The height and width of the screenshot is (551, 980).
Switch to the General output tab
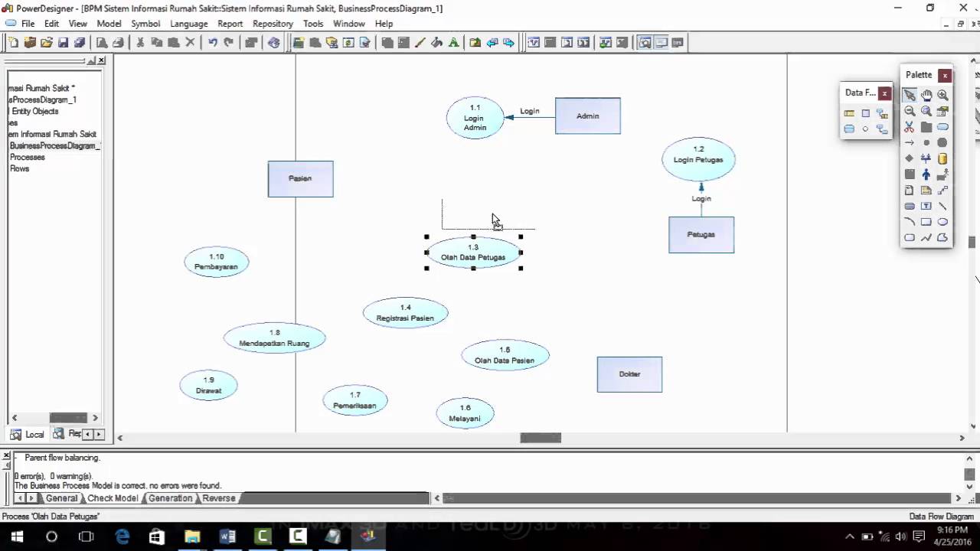coord(61,498)
